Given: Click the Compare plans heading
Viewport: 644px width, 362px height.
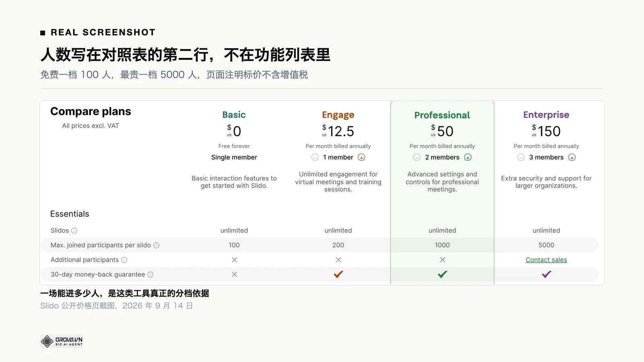Looking at the screenshot, I should [91, 111].
